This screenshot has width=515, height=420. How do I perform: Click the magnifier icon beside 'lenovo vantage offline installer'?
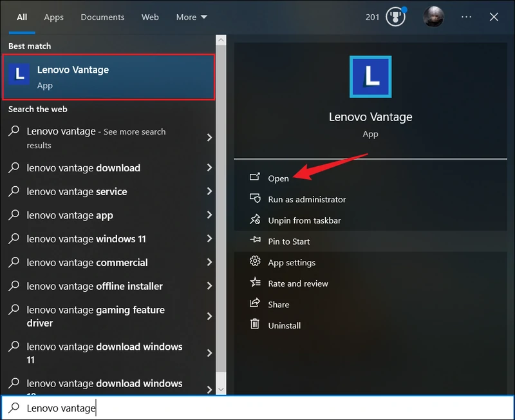[14, 286]
